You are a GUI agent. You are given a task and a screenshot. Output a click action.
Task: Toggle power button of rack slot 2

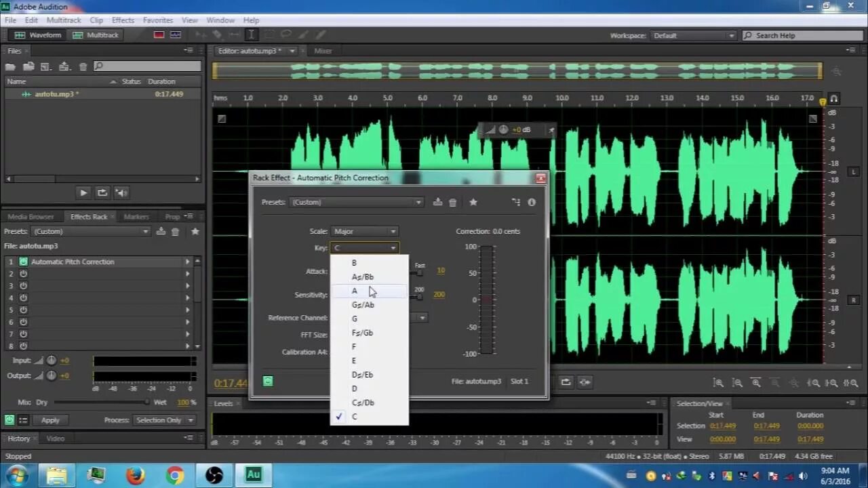point(23,273)
